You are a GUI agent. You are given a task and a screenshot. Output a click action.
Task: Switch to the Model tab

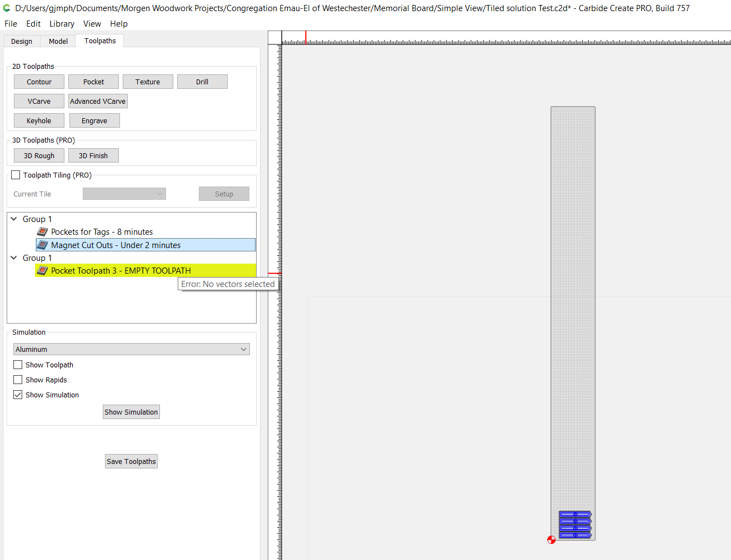pyautogui.click(x=58, y=42)
